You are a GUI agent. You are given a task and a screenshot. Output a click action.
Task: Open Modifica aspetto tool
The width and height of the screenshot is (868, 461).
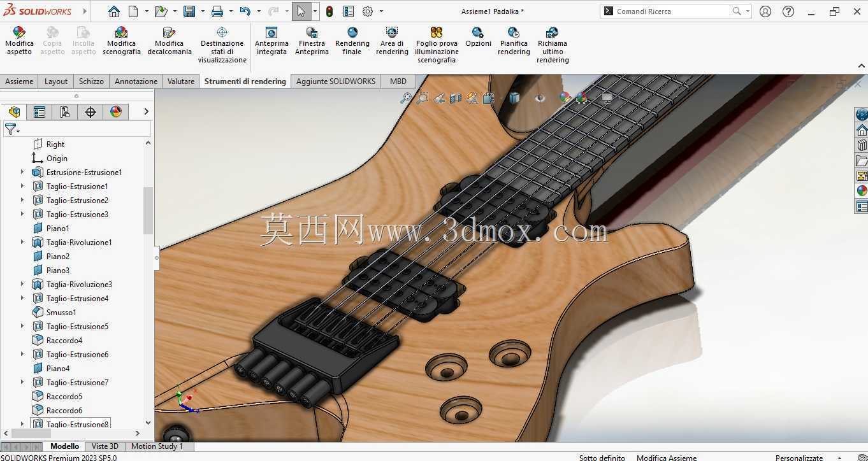pos(19,41)
